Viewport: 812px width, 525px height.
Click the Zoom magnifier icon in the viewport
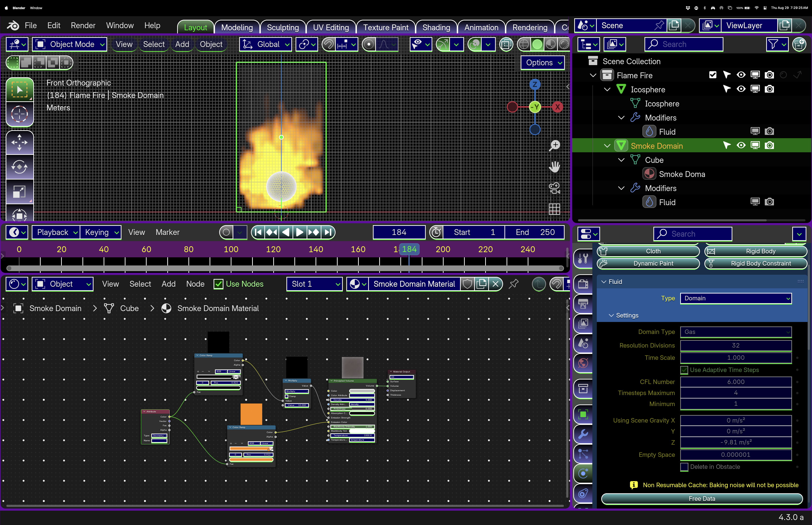pos(555,145)
